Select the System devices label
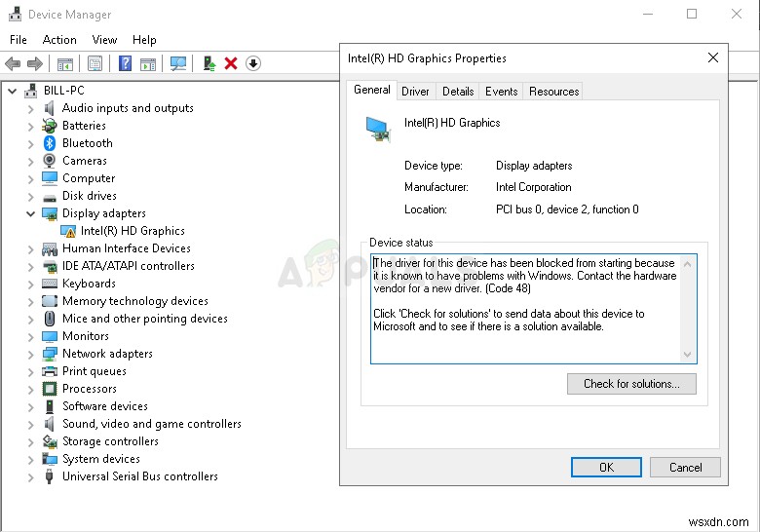The height and width of the screenshot is (532, 760). tap(100, 459)
